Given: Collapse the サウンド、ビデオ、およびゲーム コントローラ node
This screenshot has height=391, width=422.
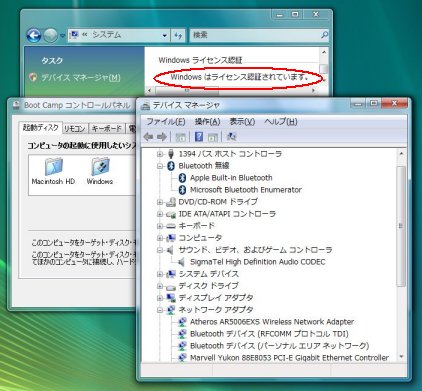Looking at the screenshot, I should [160, 250].
